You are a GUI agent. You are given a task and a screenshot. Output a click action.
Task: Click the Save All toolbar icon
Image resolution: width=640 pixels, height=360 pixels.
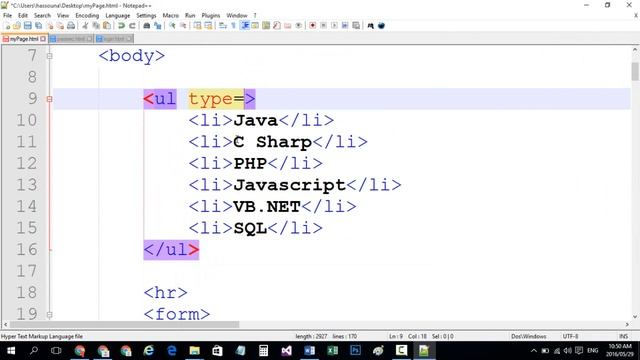tap(38, 26)
